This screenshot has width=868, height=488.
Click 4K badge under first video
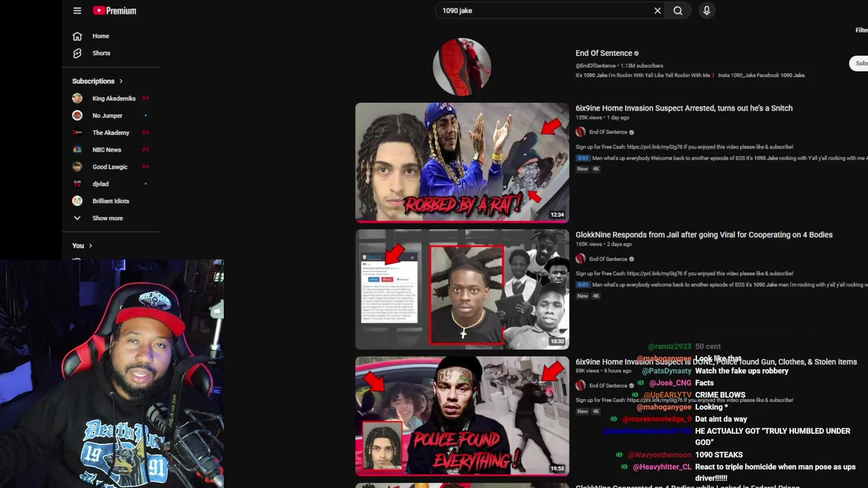(x=596, y=169)
